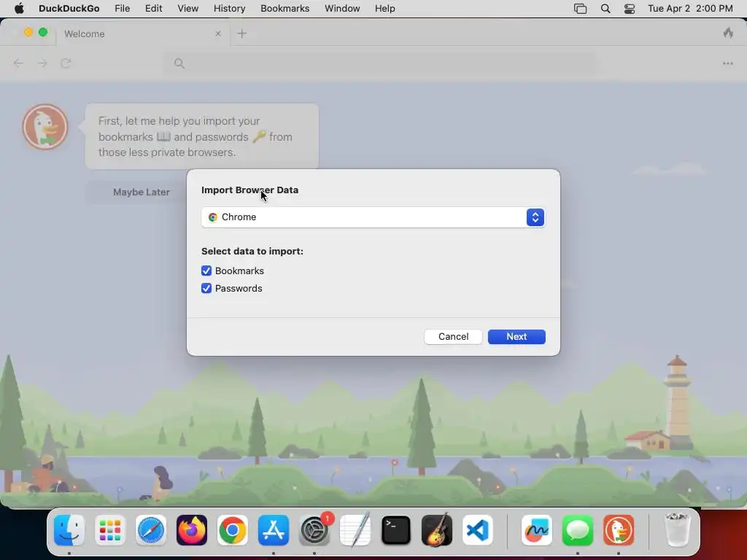Open the History menu
The image size is (747, 560).
click(x=230, y=9)
